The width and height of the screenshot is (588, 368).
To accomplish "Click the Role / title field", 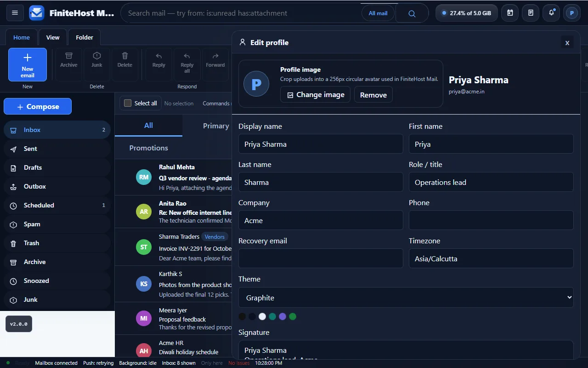I will click(x=491, y=182).
